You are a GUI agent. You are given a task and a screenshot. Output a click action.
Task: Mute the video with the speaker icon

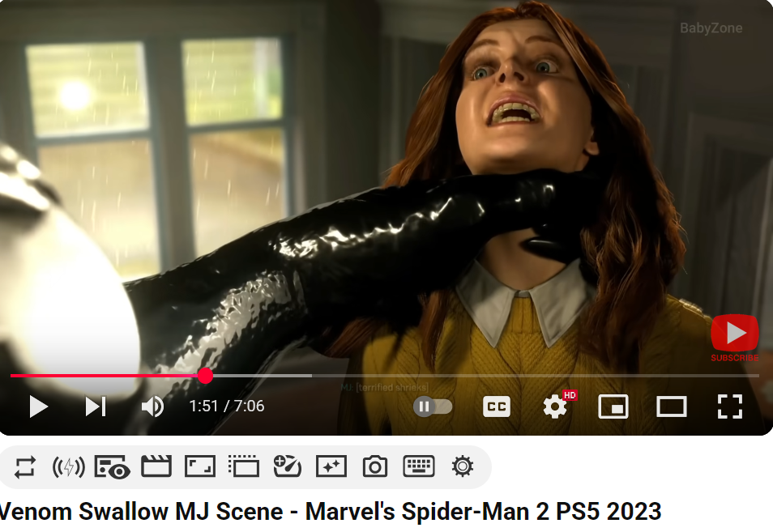point(152,406)
